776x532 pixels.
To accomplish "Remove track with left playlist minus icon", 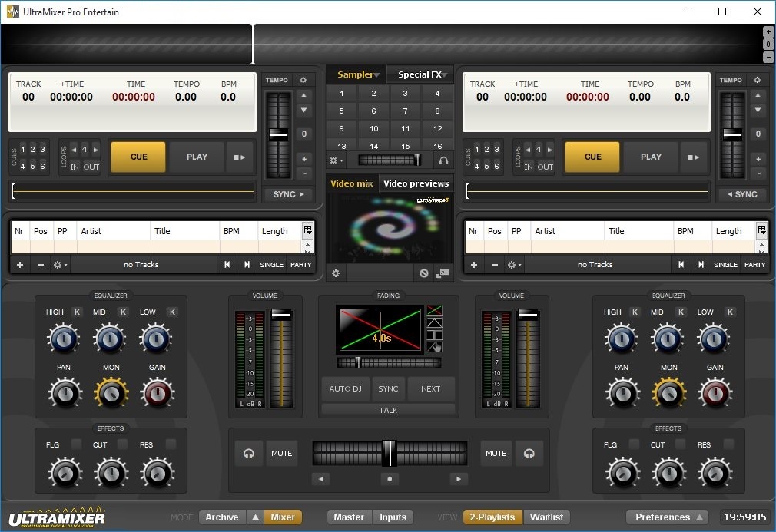I will [41, 265].
